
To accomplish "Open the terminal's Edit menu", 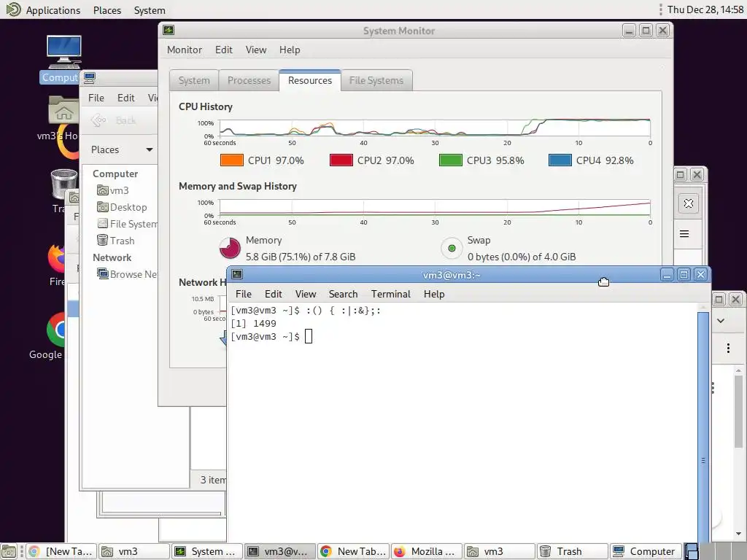I will (273, 294).
